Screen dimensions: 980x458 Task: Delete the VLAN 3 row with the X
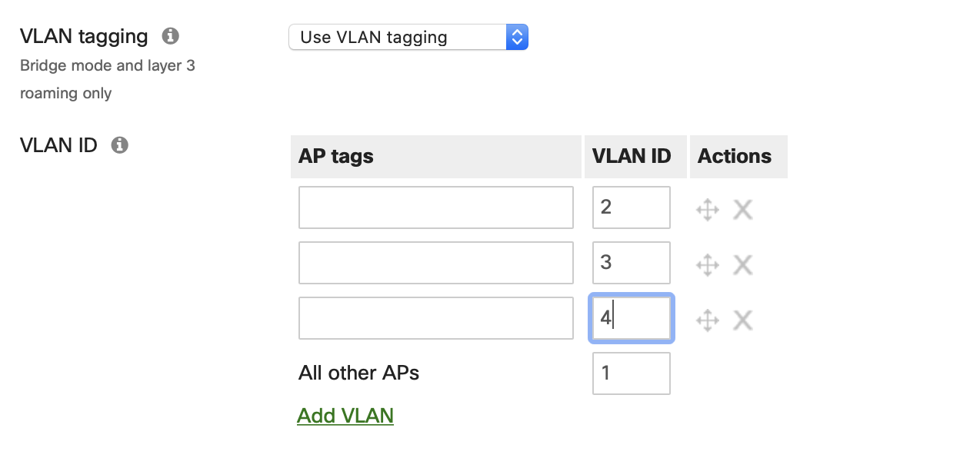[742, 264]
